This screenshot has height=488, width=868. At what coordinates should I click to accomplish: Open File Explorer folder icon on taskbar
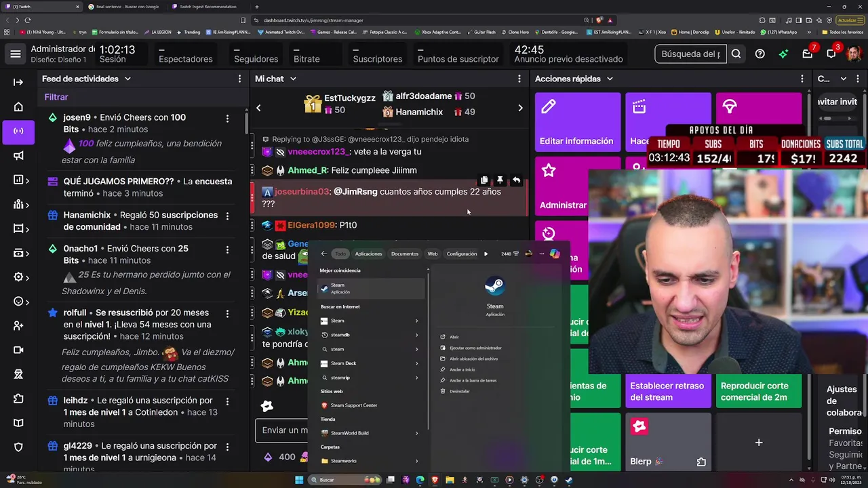tap(450, 480)
